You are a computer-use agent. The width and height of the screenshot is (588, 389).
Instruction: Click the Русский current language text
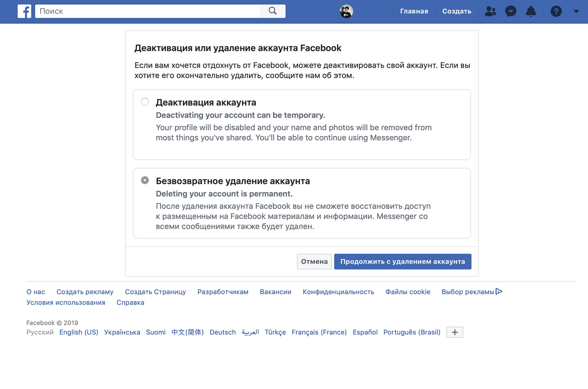[40, 332]
